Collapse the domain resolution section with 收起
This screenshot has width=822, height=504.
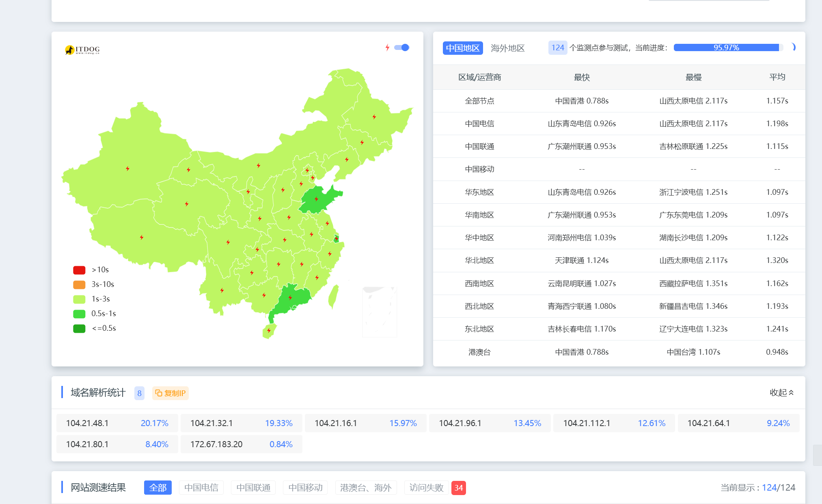[781, 392]
